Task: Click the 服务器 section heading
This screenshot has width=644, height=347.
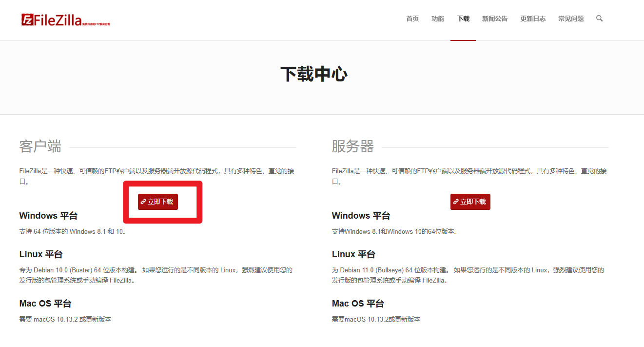Action: 353,146
